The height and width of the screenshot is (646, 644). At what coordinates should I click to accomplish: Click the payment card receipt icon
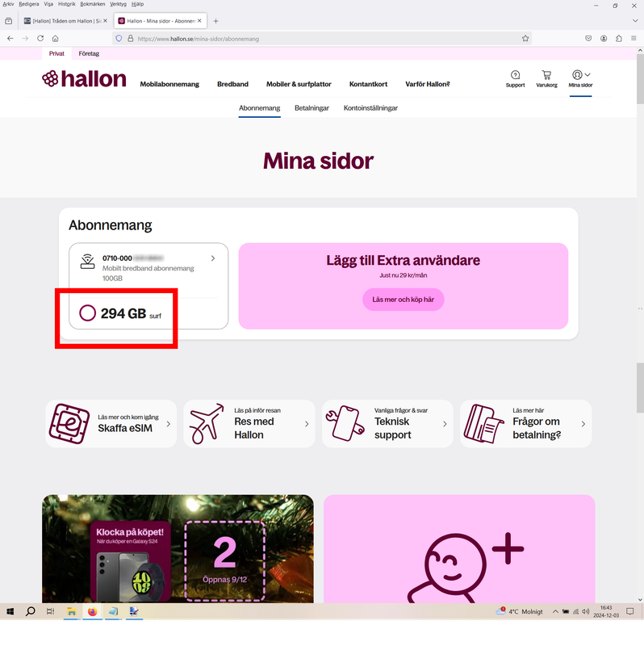[x=483, y=423]
